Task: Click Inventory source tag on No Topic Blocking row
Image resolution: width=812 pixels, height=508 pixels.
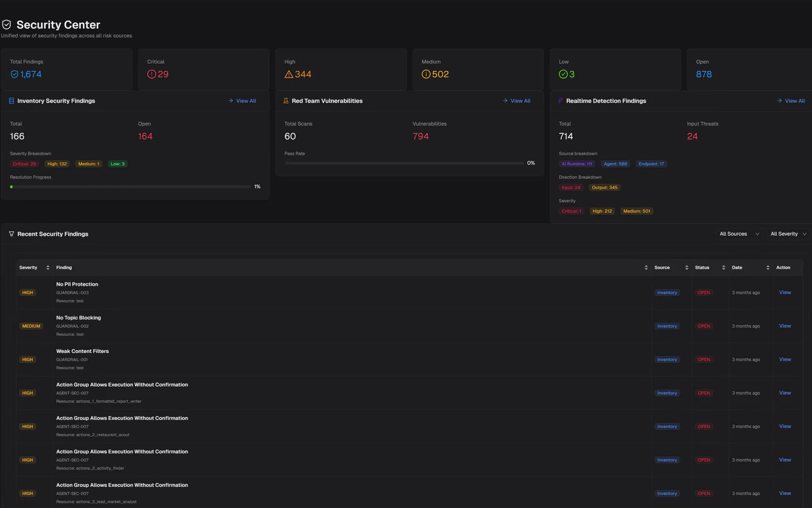Action: [x=667, y=326]
